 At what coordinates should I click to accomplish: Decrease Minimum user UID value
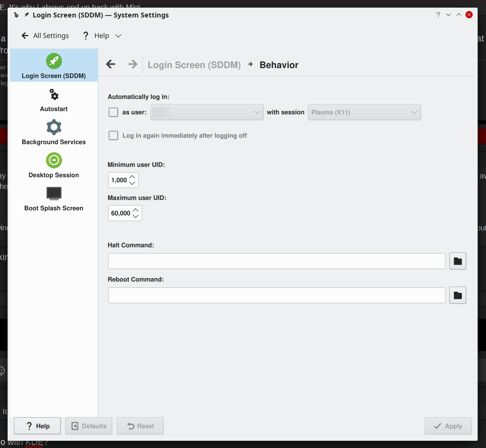[x=132, y=183]
